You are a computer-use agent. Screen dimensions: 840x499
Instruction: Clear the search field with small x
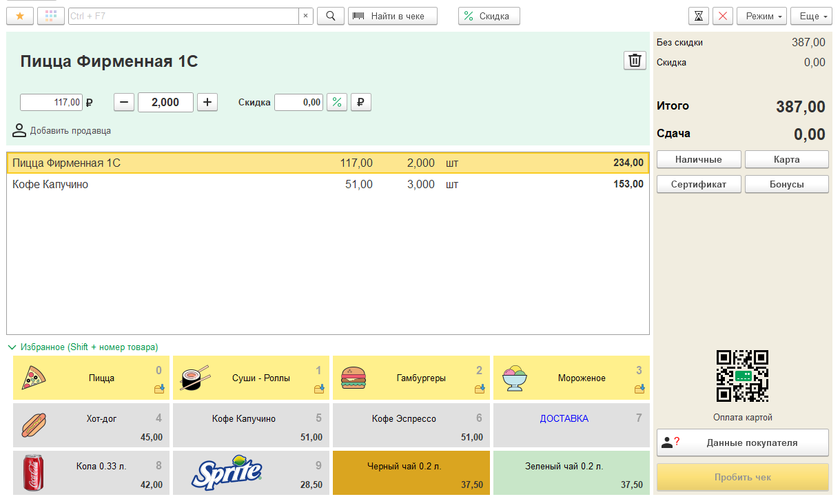point(305,16)
